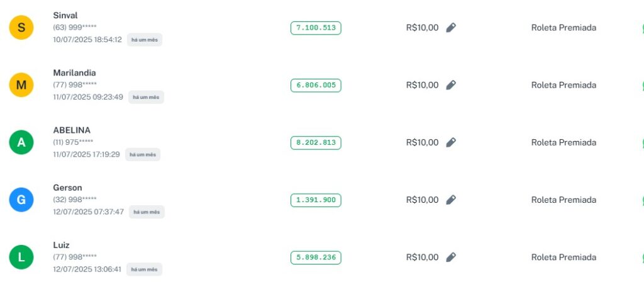
Task: Click Luiz's green L avatar
Action: (21, 257)
